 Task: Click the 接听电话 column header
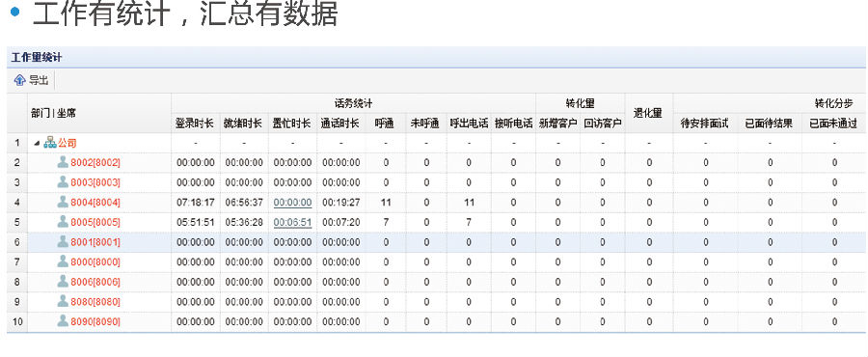tap(514, 124)
